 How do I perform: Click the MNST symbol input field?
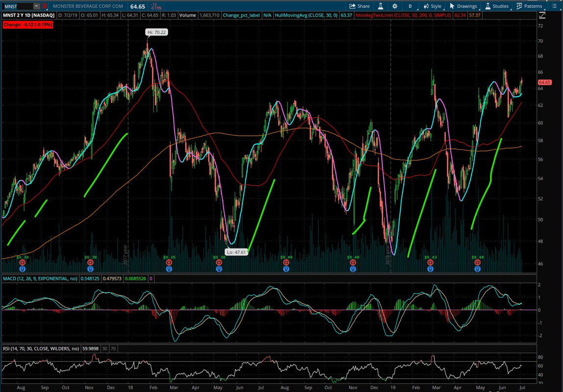click(18, 6)
